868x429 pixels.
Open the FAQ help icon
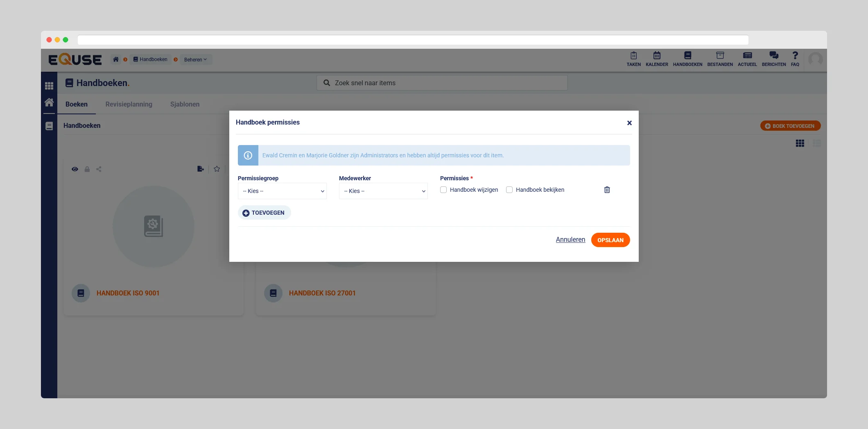pos(795,59)
